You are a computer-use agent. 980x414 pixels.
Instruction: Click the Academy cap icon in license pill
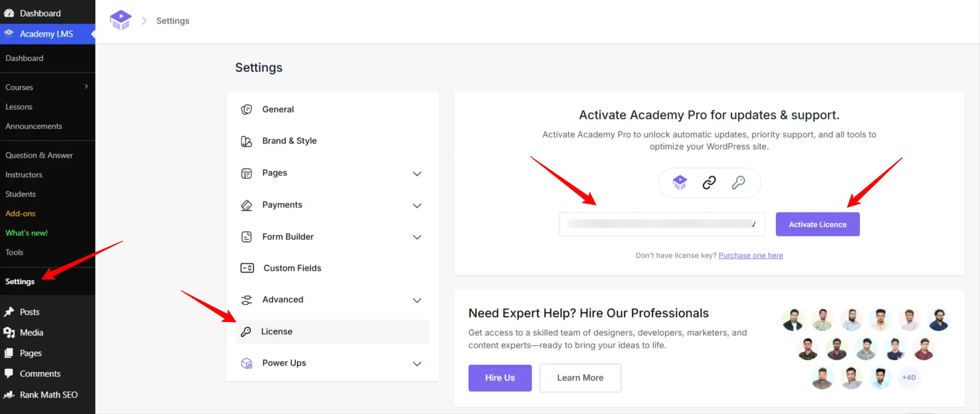tap(679, 182)
